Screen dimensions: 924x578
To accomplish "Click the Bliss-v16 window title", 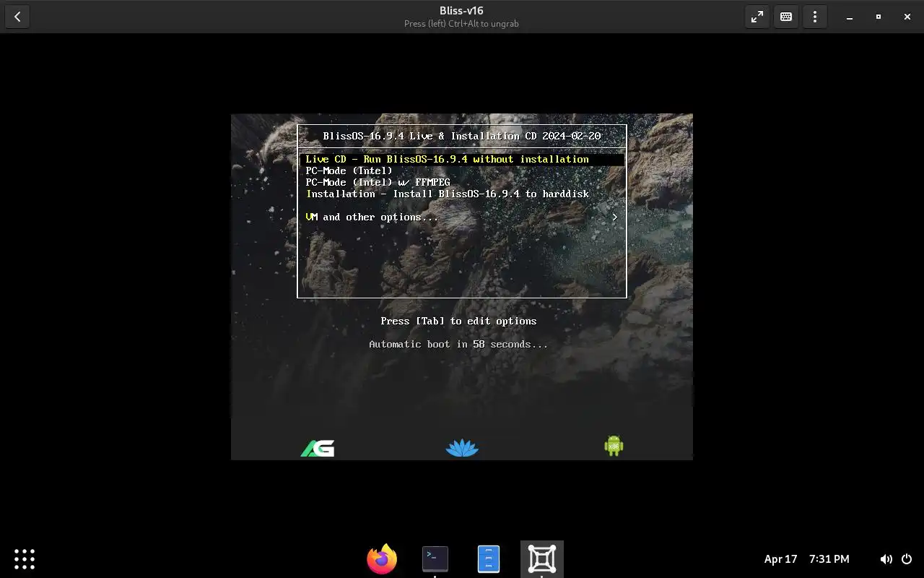I will 461,11.
